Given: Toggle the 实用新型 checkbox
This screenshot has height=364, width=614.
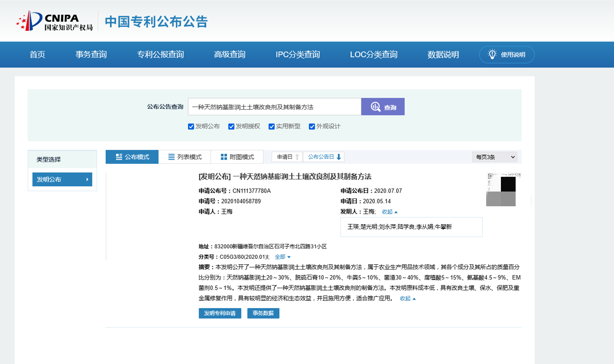Looking at the screenshot, I should coord(272,127).
